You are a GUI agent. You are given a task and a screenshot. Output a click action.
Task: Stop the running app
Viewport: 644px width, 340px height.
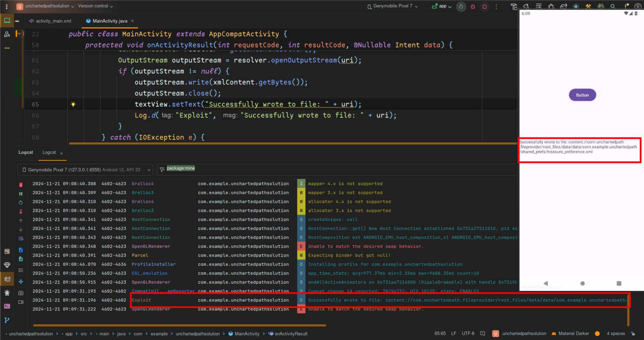click(x=484, y=7)
